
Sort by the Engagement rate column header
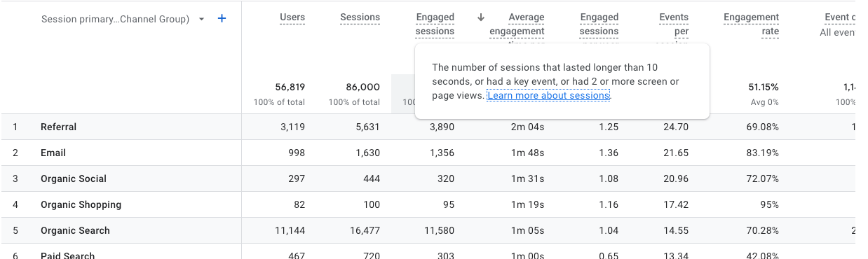[x=751, y=24]
